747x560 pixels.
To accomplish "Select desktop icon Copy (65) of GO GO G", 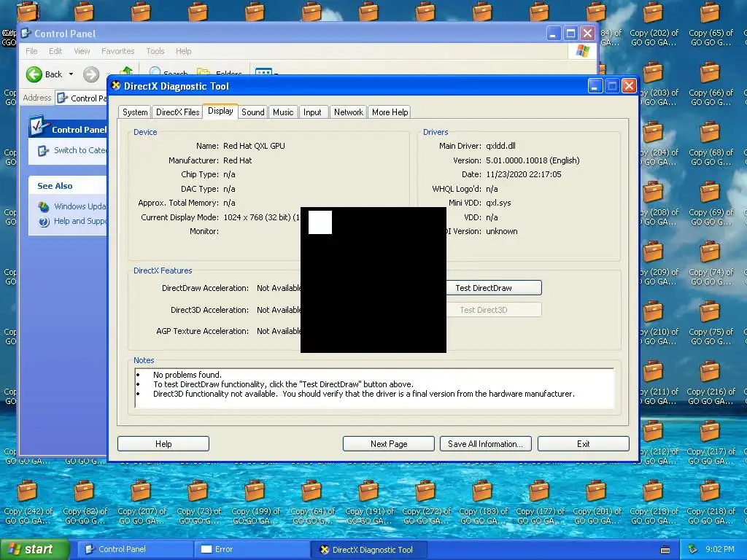I will pos(711,24).
